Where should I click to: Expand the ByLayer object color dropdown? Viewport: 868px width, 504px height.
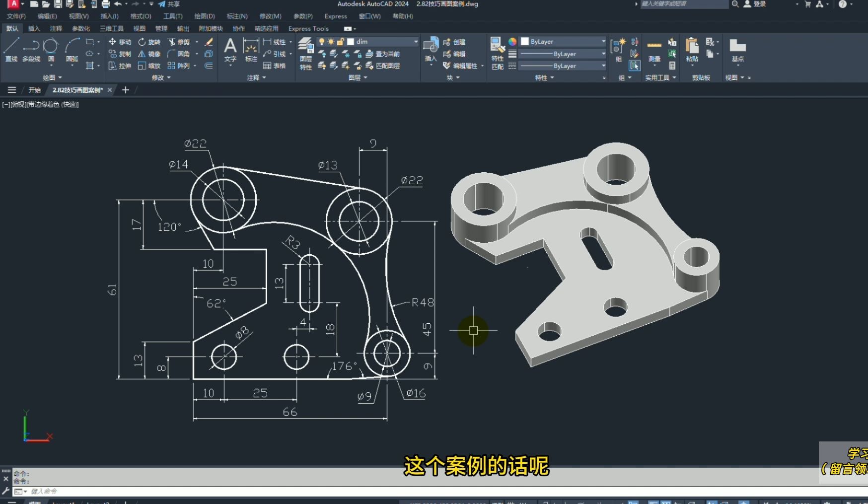[603, 42]
